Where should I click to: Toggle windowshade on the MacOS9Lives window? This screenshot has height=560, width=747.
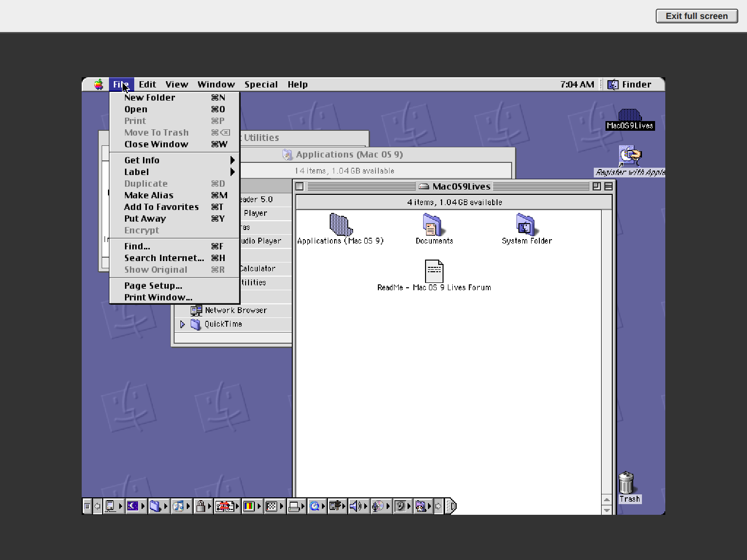[608, 186]
